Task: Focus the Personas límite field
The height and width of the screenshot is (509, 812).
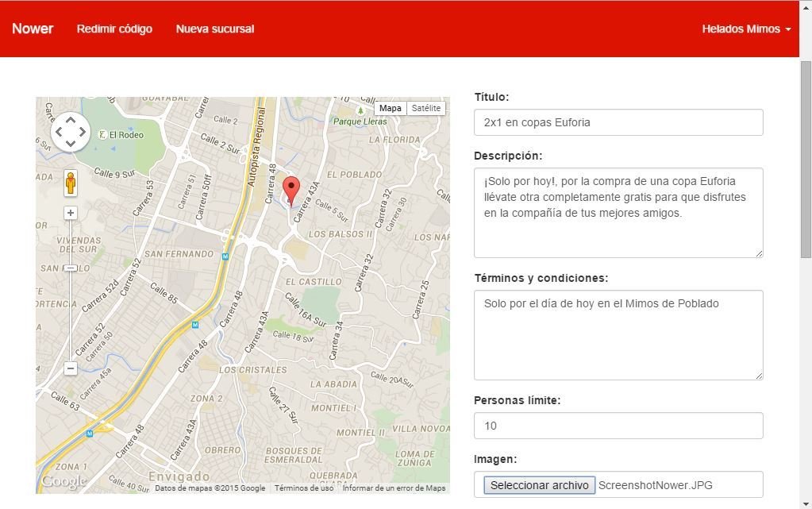Action: coord(618,426)
